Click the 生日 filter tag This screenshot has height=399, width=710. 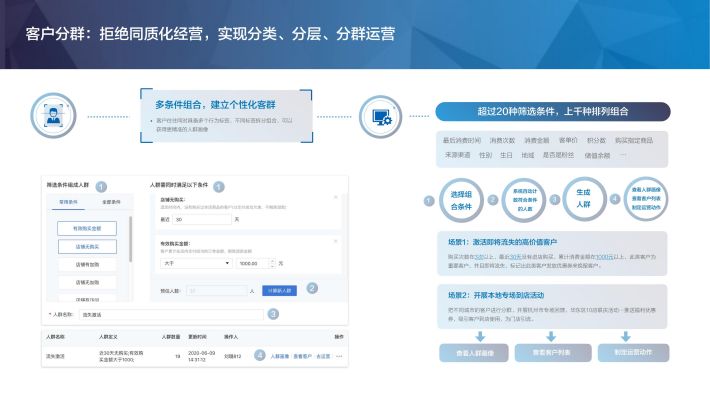pos(506,155)
